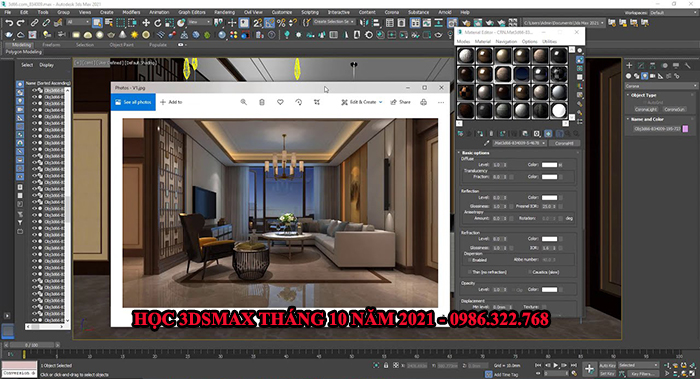This screenshot has height=379, width=700.
Task: Click the CoronaMtl material type button
Action: point(564,143)
